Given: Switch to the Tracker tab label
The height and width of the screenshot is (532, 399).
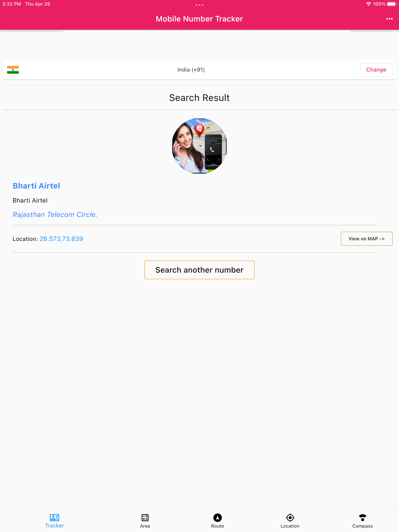Looking at the screenshot, I should click(x=54, y=526).
